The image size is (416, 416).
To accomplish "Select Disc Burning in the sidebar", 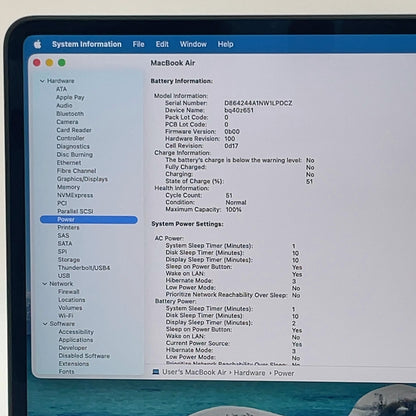I will click(75, 154).
